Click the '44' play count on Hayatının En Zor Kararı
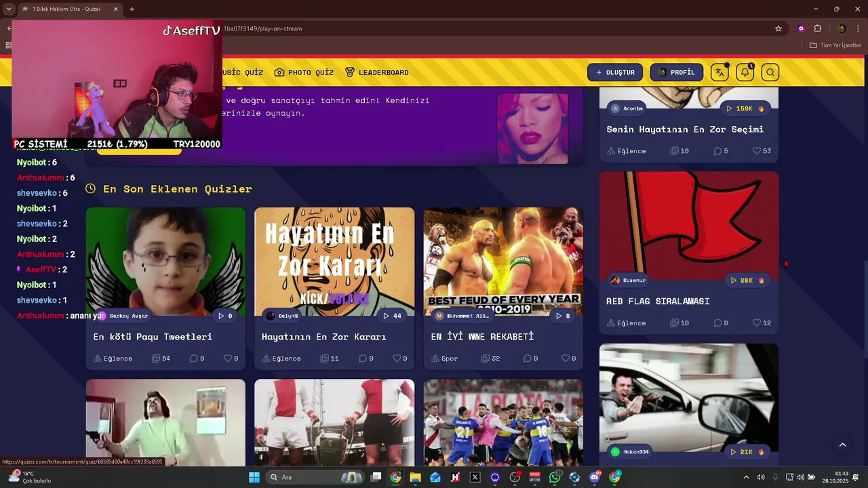This screenshot has width=868, height=488. pos(392,316)
